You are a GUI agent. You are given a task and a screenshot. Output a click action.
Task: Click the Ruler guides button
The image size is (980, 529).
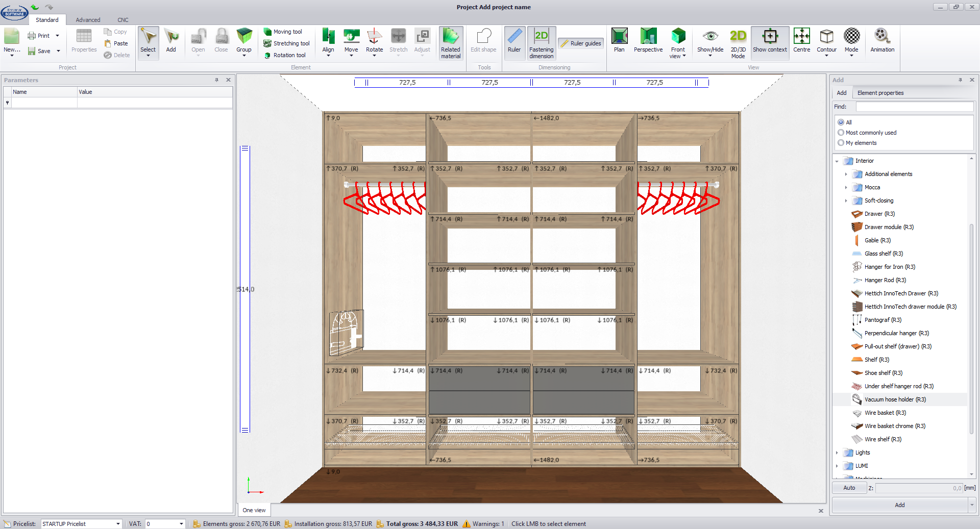[581, 43]
